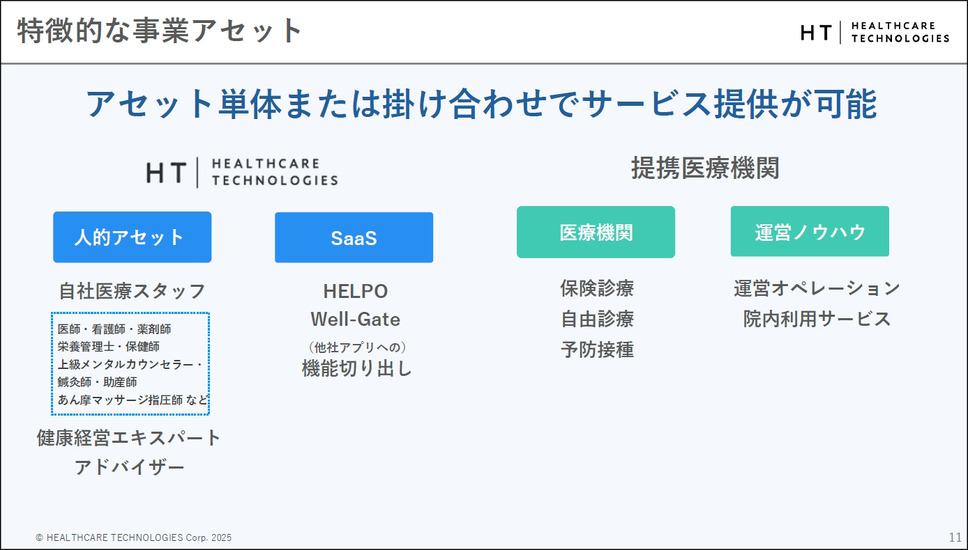Click the 提携医療機関 heading

tap(704, 168)
